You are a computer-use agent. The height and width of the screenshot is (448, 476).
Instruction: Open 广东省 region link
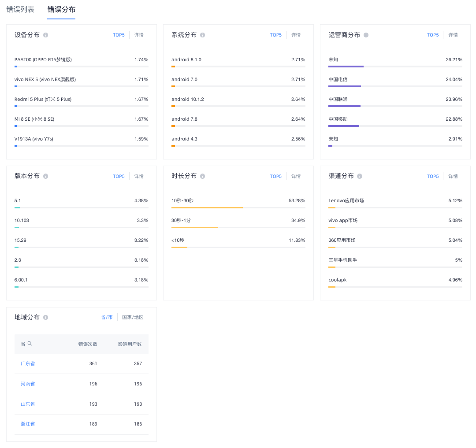(x=28, y=364)
